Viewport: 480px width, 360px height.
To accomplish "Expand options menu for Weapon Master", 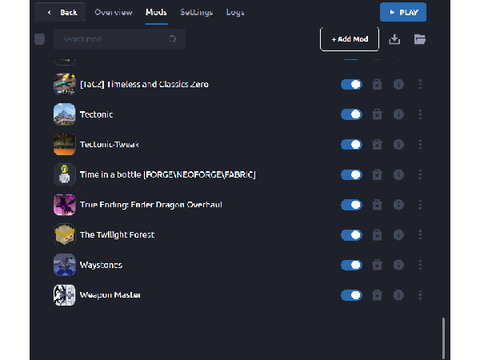I will point(420,295).
